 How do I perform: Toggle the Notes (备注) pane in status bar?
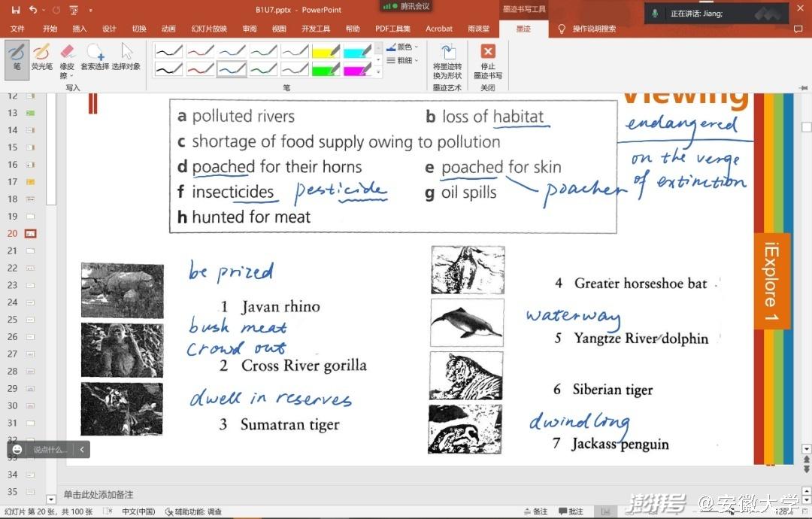tap(535, 511)
